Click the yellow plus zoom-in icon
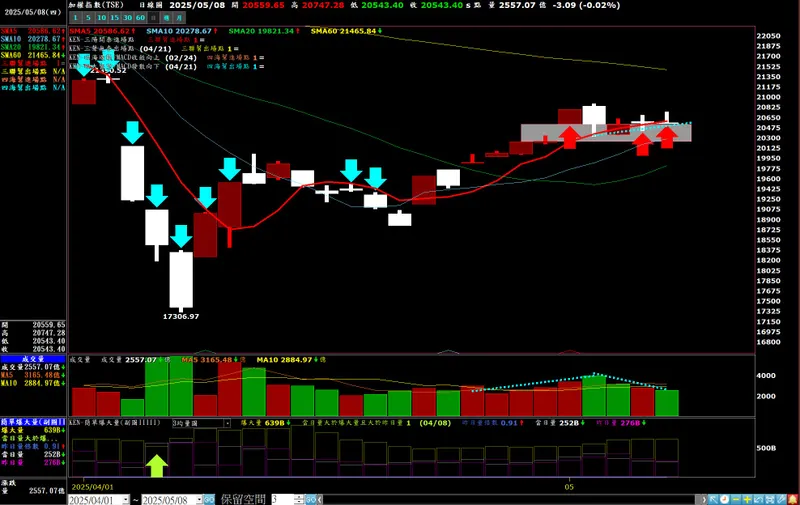The image size is (800, 505). coord(747,499)
